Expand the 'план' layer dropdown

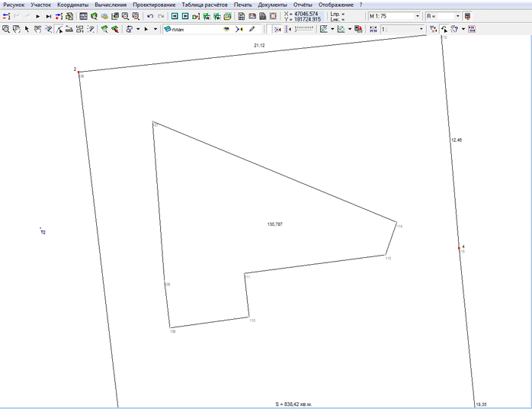(226, 29)
